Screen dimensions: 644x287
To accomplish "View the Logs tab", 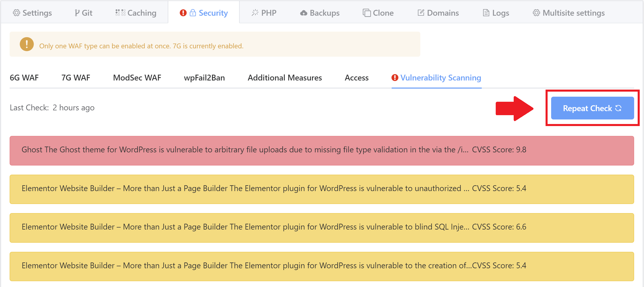I will (x=496, y=13).
